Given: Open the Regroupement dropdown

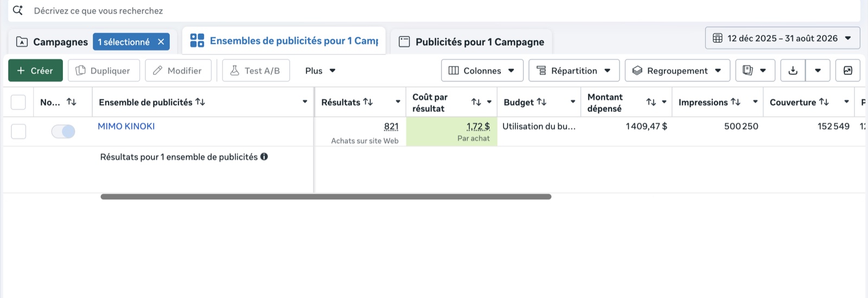Looking at the screenshot, I should click(678, 71).
